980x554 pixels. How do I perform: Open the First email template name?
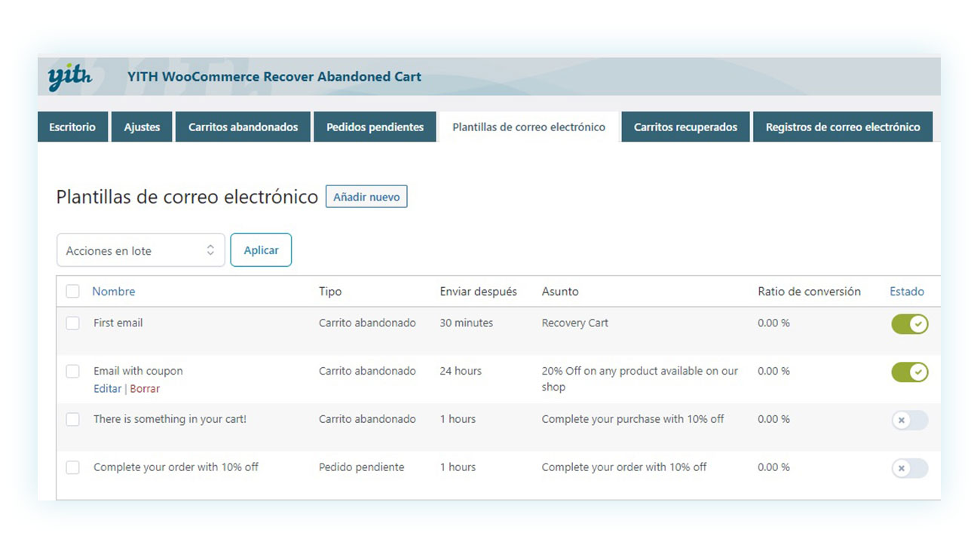click(x=118, y=323)
